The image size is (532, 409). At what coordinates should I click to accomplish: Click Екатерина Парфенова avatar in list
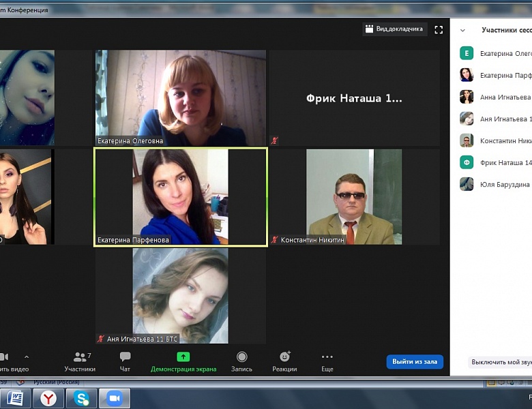click(467, 75)
